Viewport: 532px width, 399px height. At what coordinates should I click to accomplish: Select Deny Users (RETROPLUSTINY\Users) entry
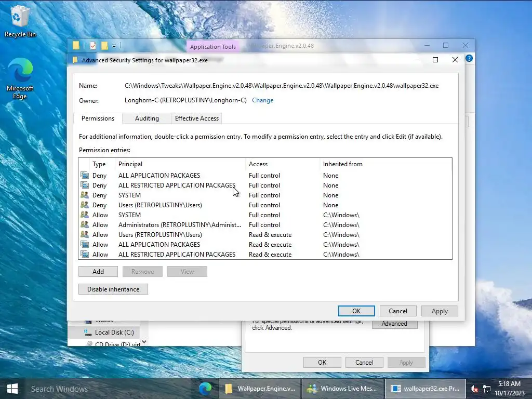(x=265, y=205)
